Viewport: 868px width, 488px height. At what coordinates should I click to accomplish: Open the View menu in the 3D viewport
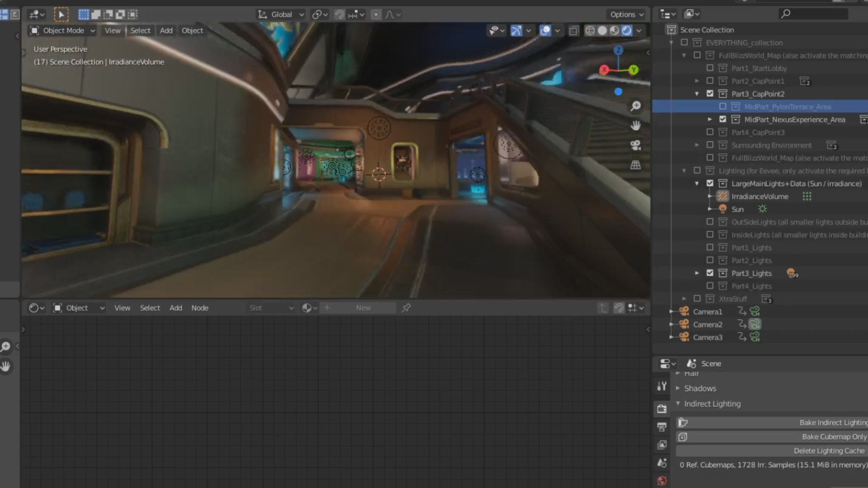click(x=113, y=30)
